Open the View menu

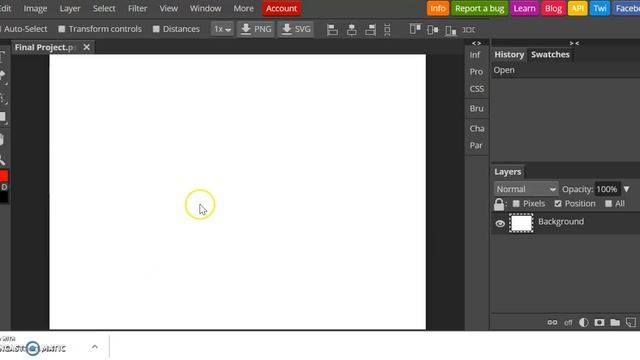point(169,8)
